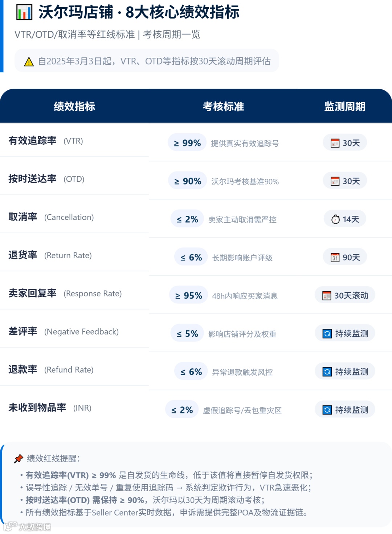Image resolution: width=392 pixels, height=534 pixels.
Task: Click the 30天 period pill in the OTD row
Action: [345, 181]
